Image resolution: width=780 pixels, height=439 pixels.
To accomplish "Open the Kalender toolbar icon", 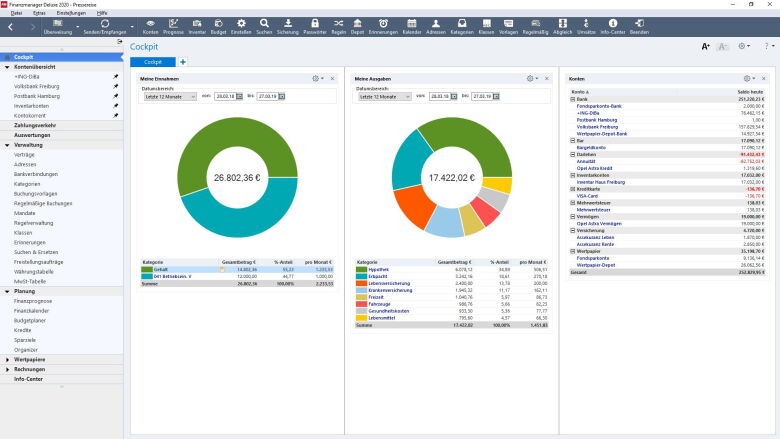I will 413,26.
